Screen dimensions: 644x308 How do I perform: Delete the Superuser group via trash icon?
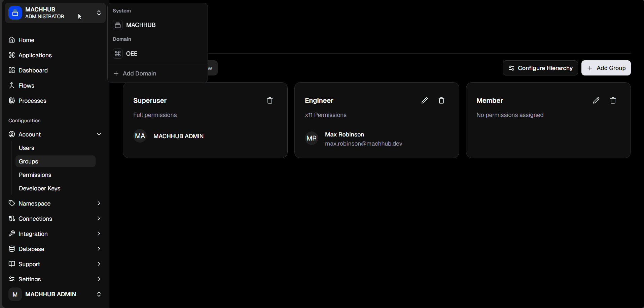(270, 100)
